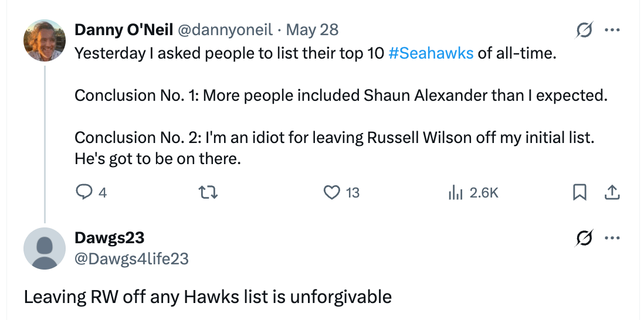Bookmark Danny O'Neil's tweet

click(579, 192)
